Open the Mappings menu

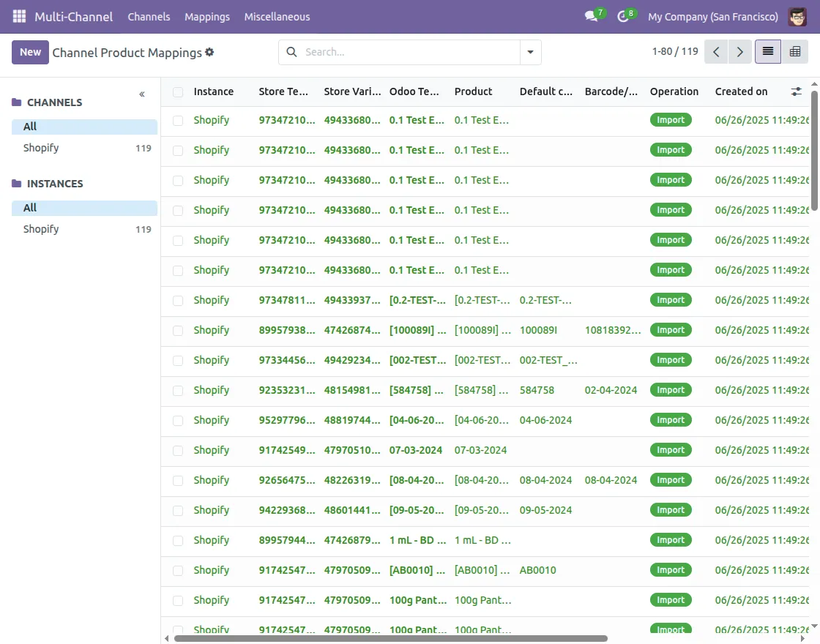207,16
